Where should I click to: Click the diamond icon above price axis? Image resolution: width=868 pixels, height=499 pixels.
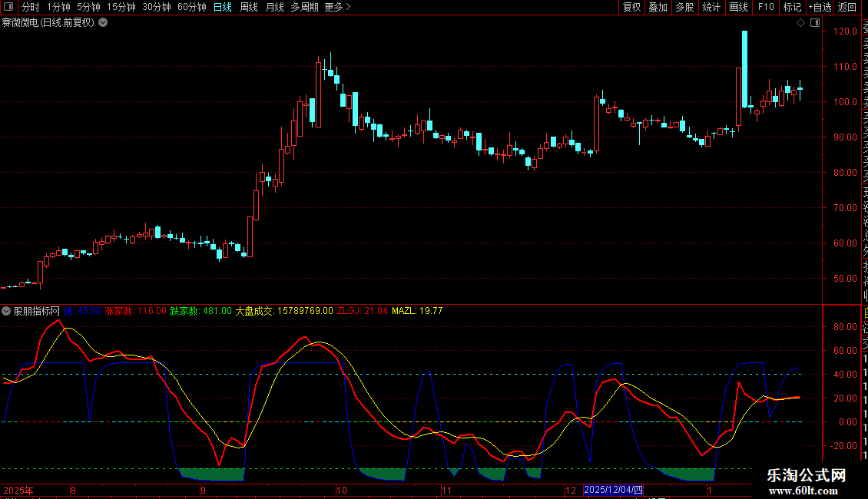[800, 23]
